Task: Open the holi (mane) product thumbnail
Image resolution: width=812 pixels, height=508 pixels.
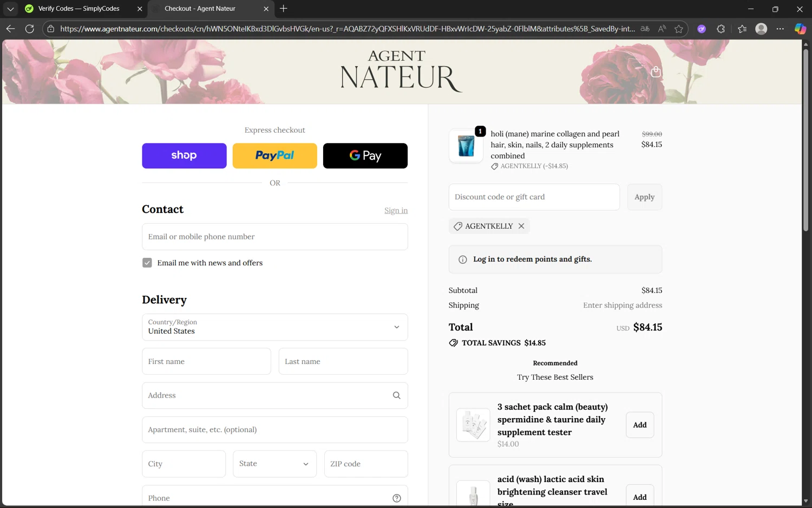Action: pyautogui.click(x=466, y=146)
